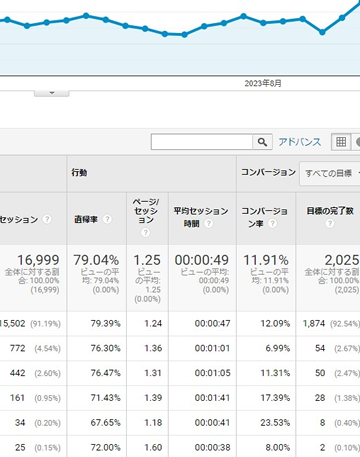Sort by the コンバージョン率 column header
The width and height of the screenshot is (360, 457).
click(x=264, y=217)
